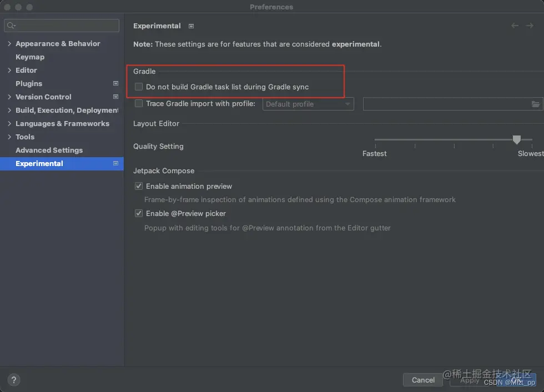The image size is (544, 392).
Task: Expand the Editor section
Action: pyautogui.click(x=9, y=71)
